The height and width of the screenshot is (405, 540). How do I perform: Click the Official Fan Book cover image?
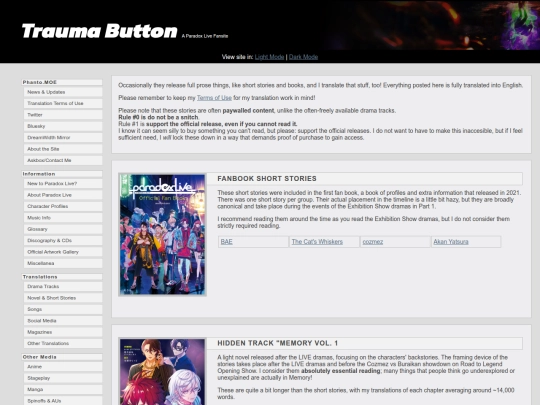tap(162, 235)
